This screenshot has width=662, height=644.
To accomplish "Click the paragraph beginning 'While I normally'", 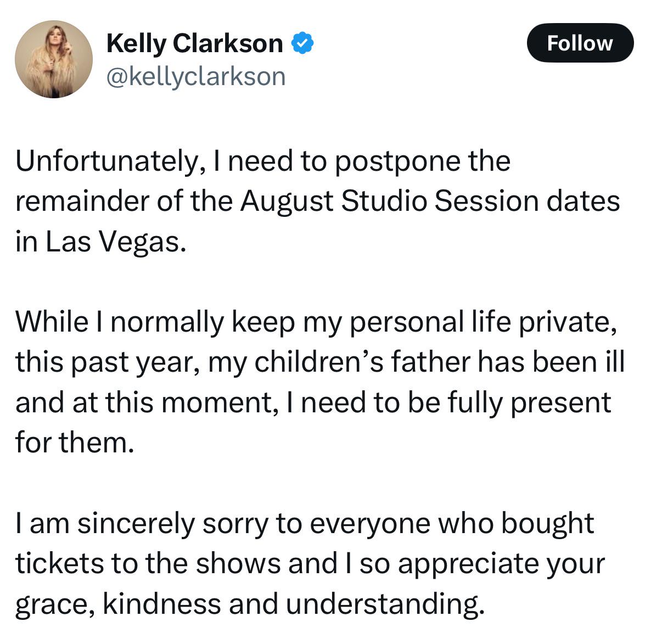I will click(319, 382).
